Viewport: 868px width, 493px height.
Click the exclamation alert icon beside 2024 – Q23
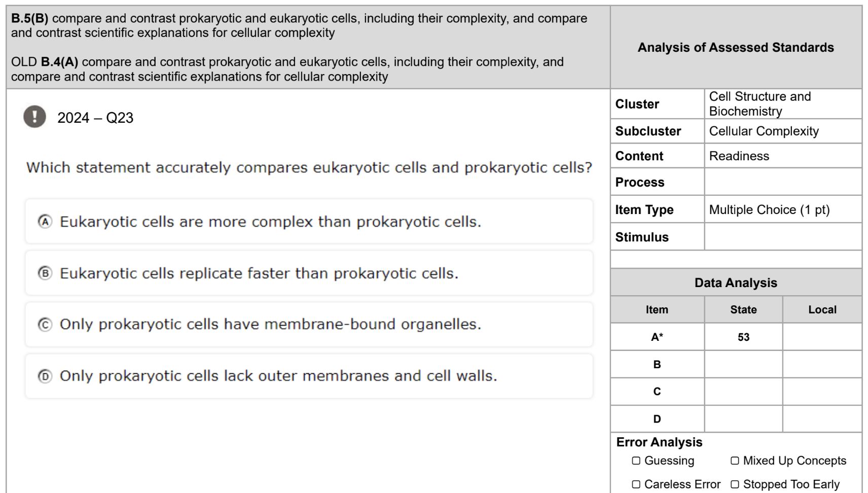coord(34,117)
